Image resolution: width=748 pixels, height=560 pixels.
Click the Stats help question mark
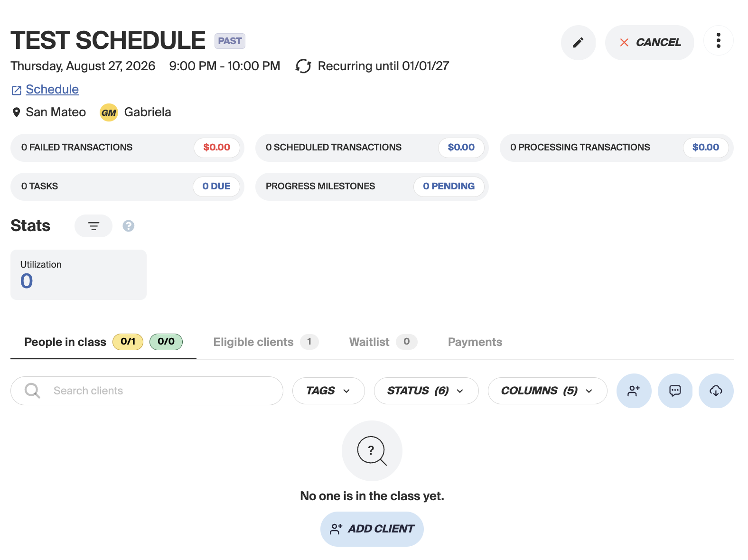pos(129,226)
